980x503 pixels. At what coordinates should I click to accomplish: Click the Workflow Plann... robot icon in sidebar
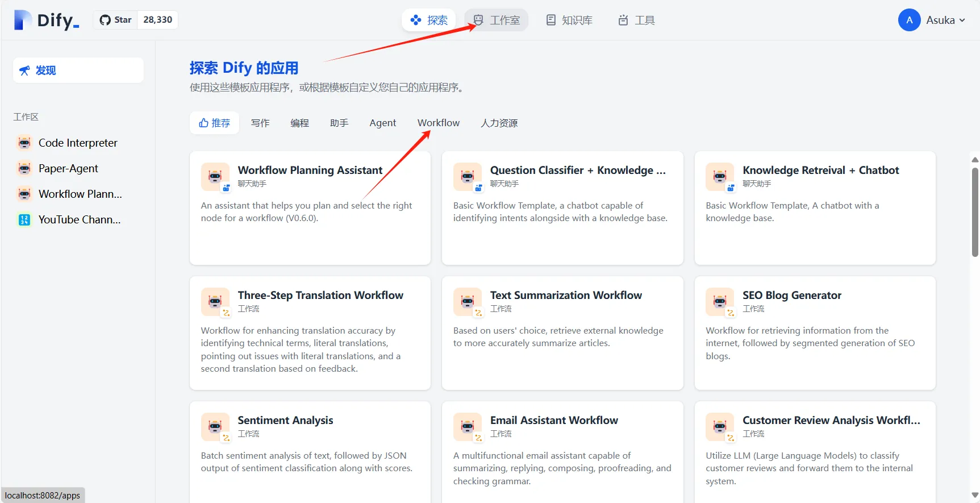(x=24, y=194)
